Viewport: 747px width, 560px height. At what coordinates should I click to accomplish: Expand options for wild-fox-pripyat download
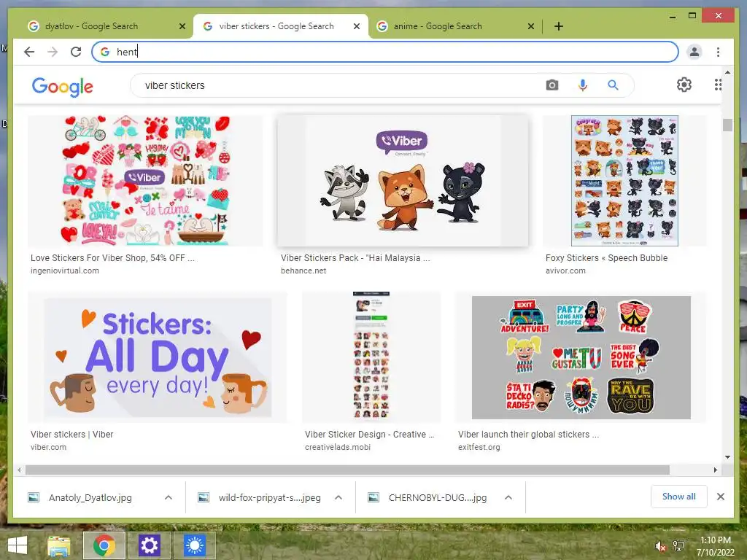(338, 497)
